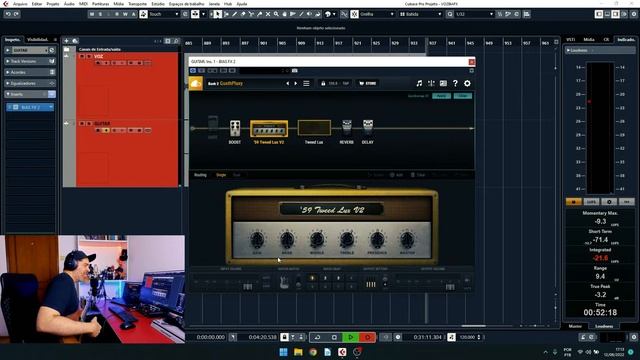Open the Batida grid type dropdown
Viewport: 640px width, 360px height.
(420, 14)
